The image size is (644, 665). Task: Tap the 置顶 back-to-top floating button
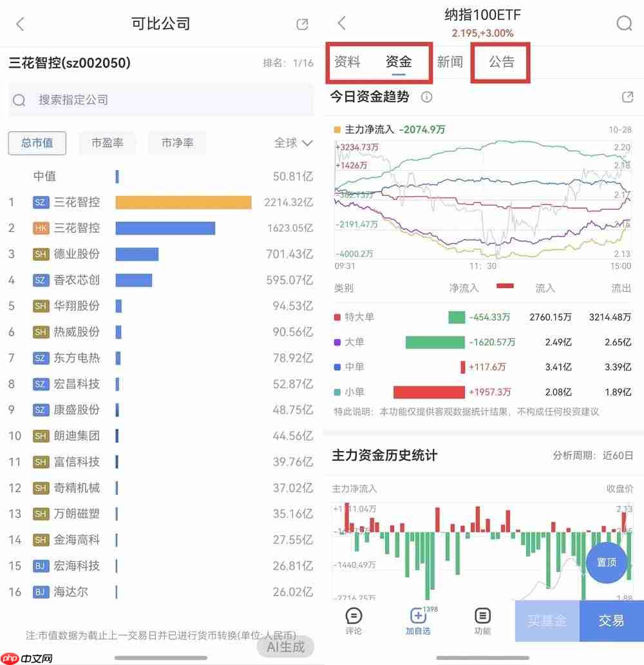point(606,562)
